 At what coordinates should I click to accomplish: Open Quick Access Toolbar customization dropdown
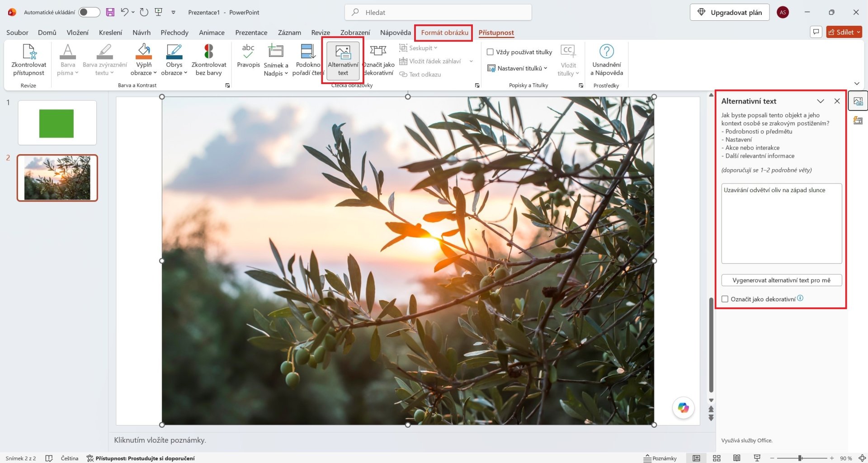(173, 12)
